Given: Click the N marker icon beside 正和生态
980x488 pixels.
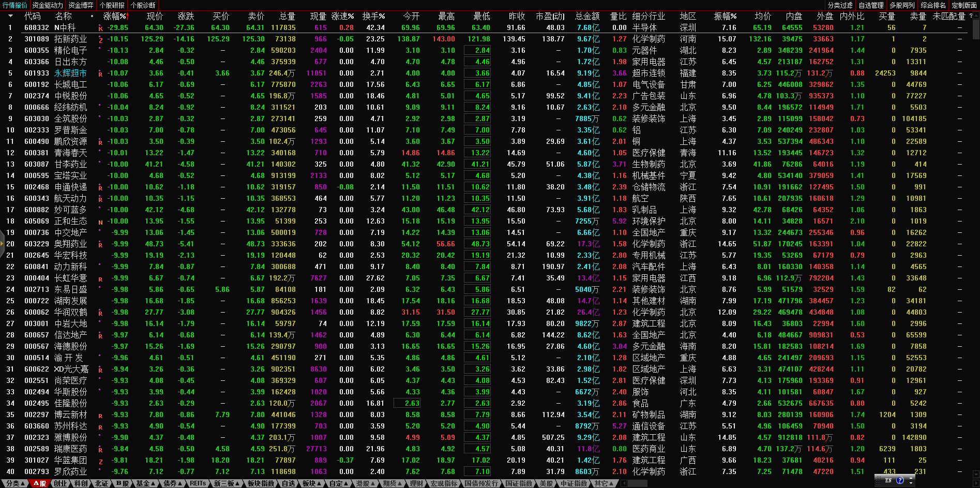Looking at the screenshot, I should click(x=100, y=222).
